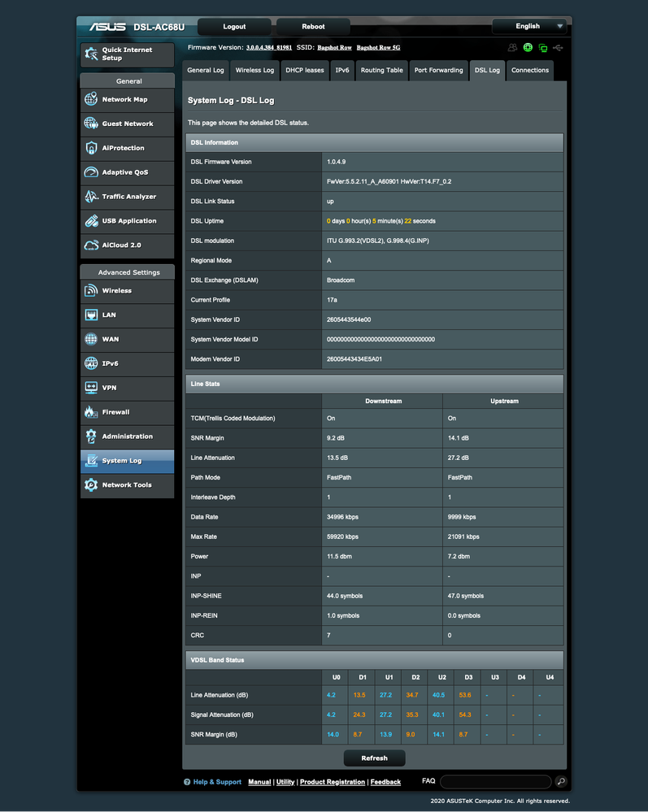Click the DSL Exchange value Broadcom
The width and height of the screenshot is (648, 812).
coord(341,280)
